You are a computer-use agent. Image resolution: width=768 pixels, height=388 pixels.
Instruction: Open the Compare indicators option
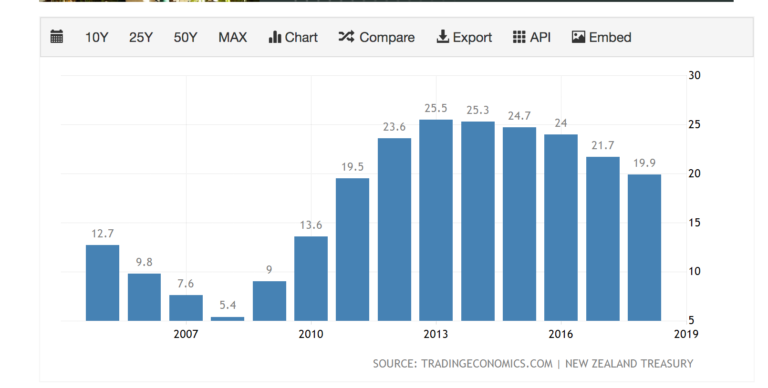[x=377, y=37]
